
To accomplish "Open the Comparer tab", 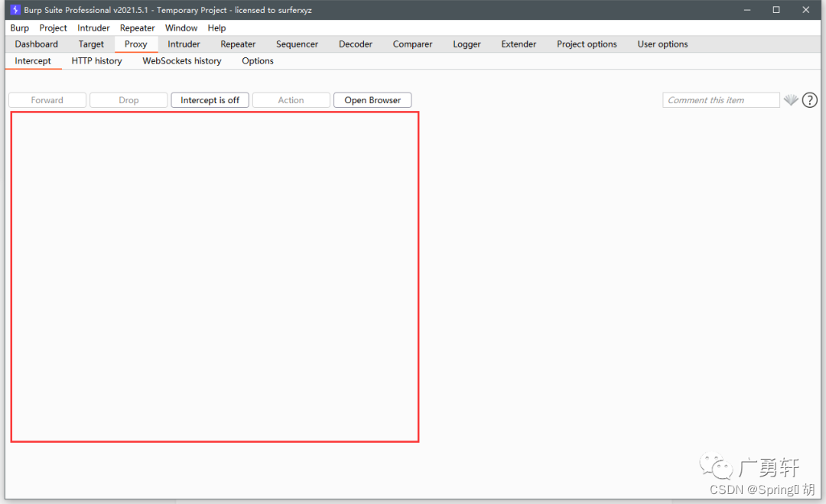I will (412, 44).
